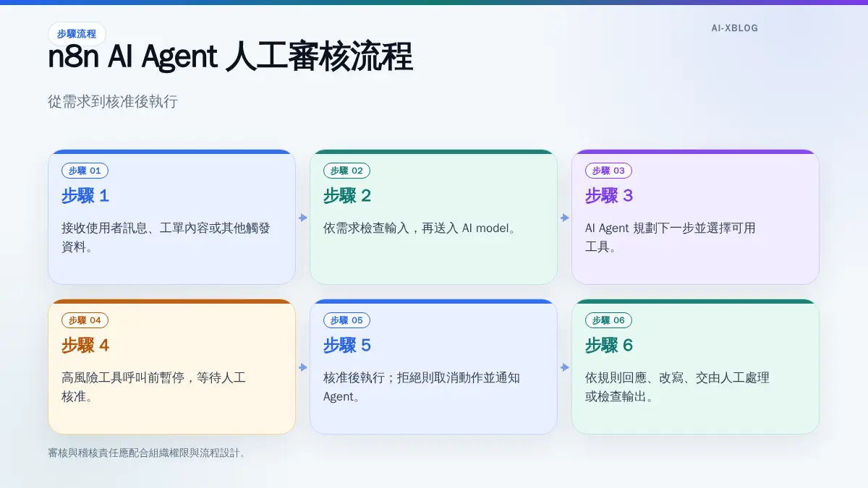Click the 步驟 04 pill badge
The width and height of the screenshot is (868, 488).
(85, 320)
